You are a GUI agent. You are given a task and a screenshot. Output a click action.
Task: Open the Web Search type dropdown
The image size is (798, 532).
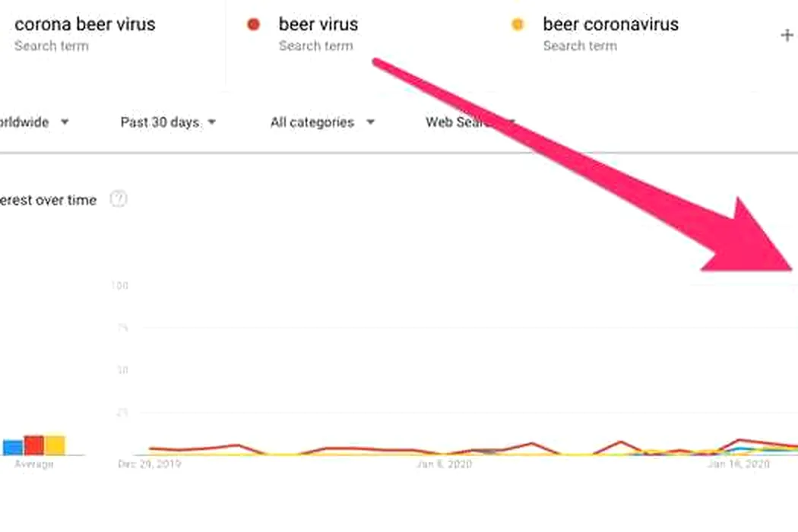tap(470, 122)
